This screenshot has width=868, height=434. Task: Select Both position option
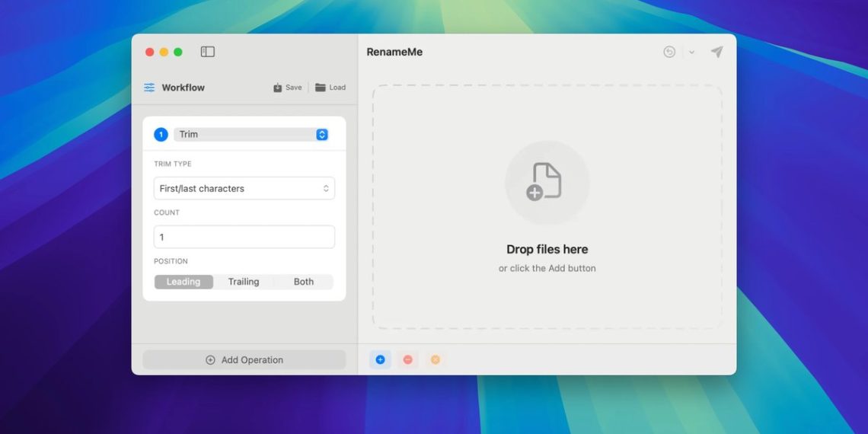click(303, 282)
